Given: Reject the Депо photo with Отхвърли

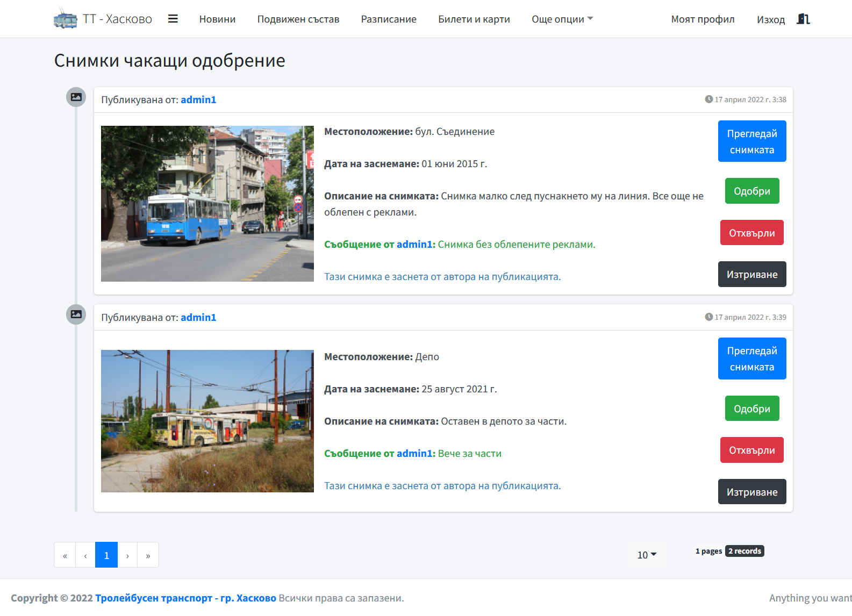Looking at the screenshot, I should tap(752, 450).
